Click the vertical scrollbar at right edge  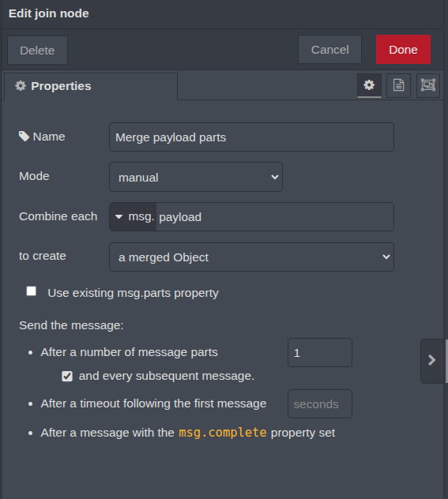[x=446, y=361]
